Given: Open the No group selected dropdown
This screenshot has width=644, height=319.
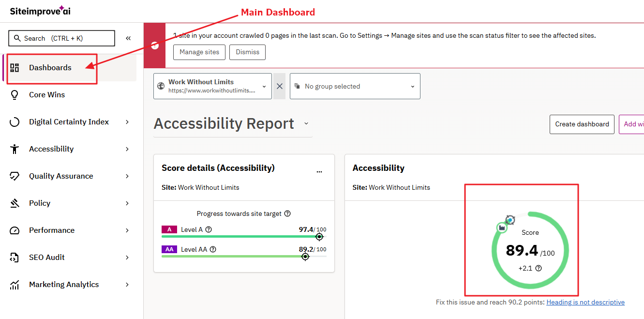Looking at the screenshot, I should 355,86.
